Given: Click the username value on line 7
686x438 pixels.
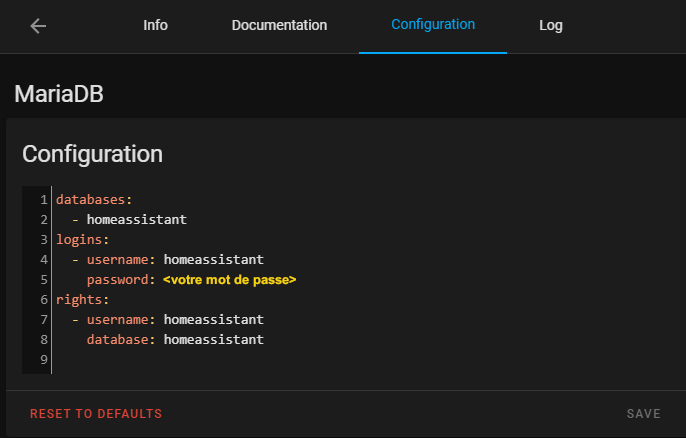Looking at the screenshot, I should pyautogui.click(x=214, y=319).
